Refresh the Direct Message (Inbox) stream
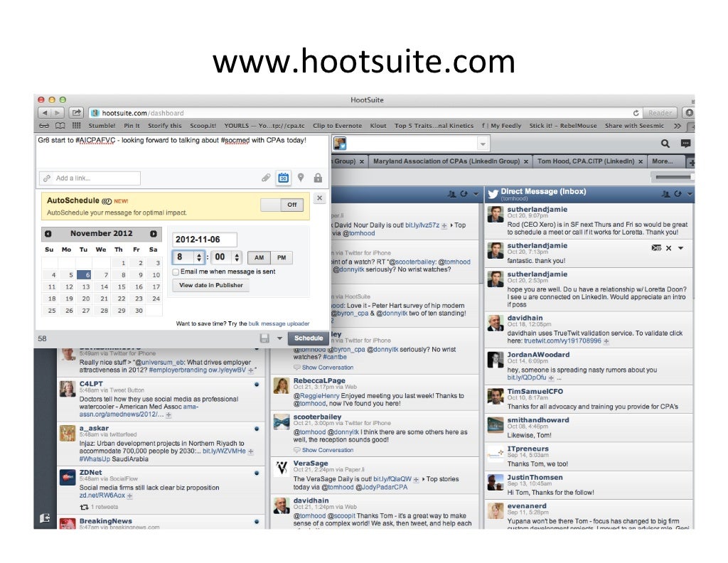 click(678, 194)
